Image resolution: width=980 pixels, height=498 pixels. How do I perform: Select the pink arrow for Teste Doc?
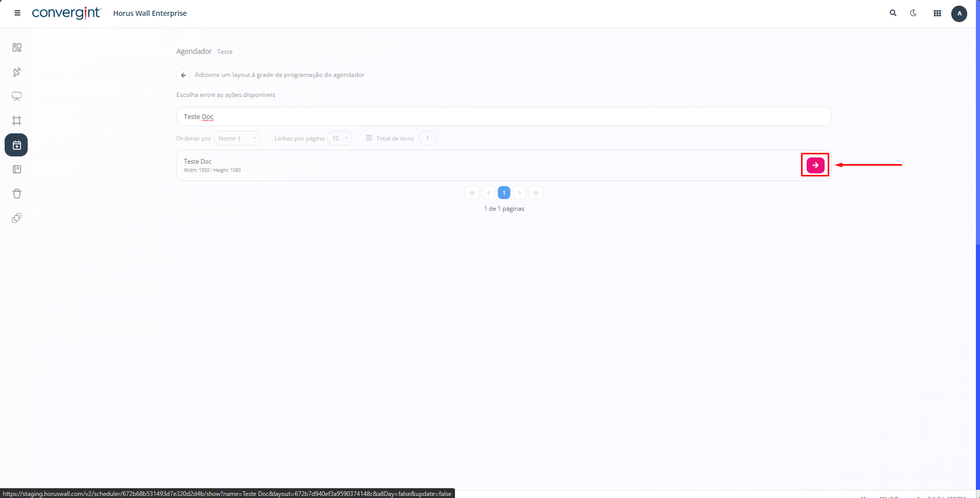pos(815,165)
